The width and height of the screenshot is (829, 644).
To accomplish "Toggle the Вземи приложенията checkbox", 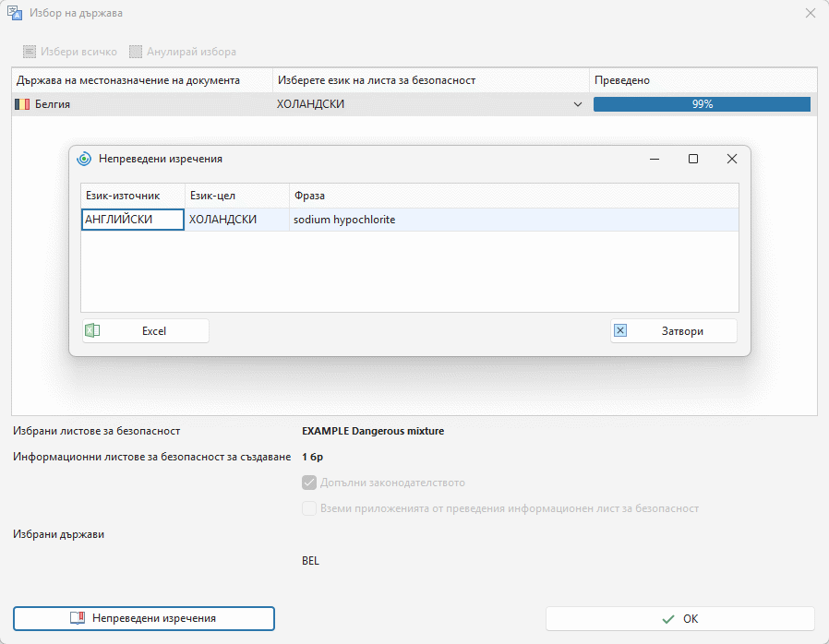I will point(309,508).
